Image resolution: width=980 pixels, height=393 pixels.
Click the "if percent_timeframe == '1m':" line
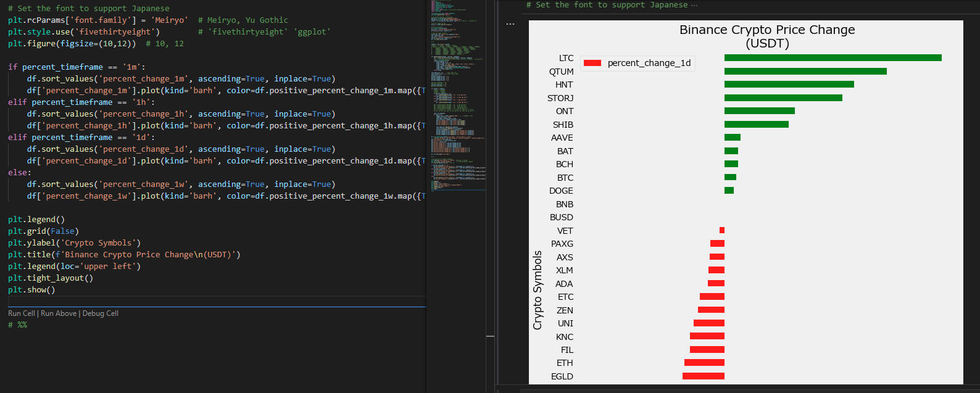[x=77, y=67]
